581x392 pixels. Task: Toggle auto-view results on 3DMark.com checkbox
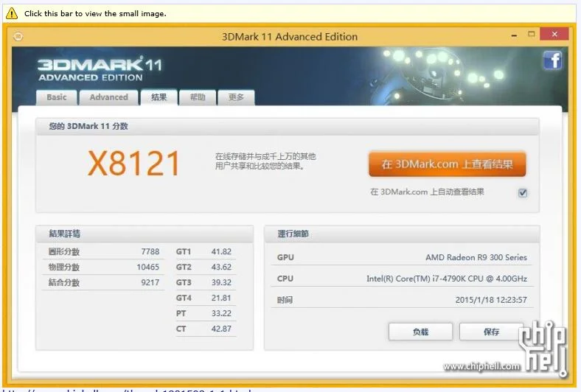pyautogui.click(x=523, y=193)
